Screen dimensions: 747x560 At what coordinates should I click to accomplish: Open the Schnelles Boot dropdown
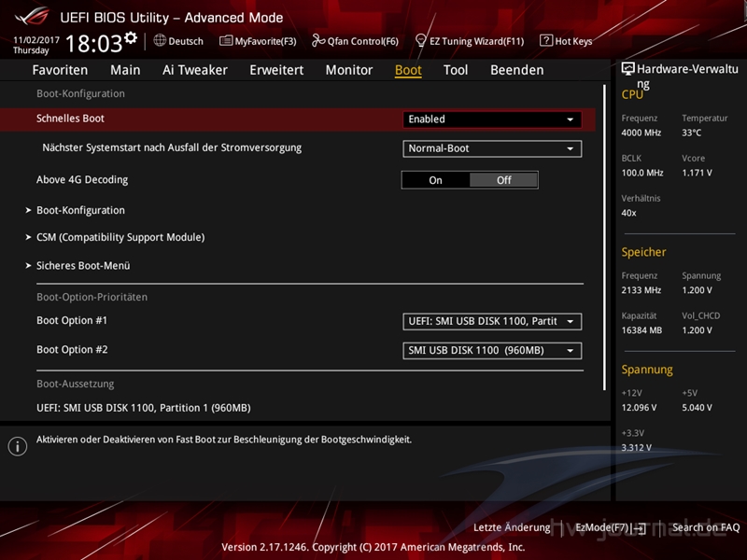tap(491, 119)
